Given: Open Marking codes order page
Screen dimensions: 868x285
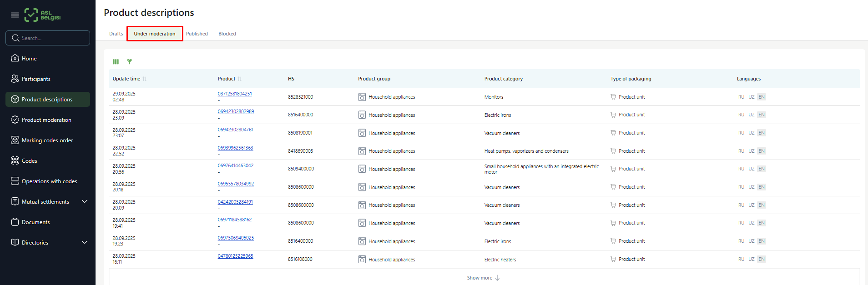Looking at the screenshot, I should pyautogui.click(x=47, y=140).
